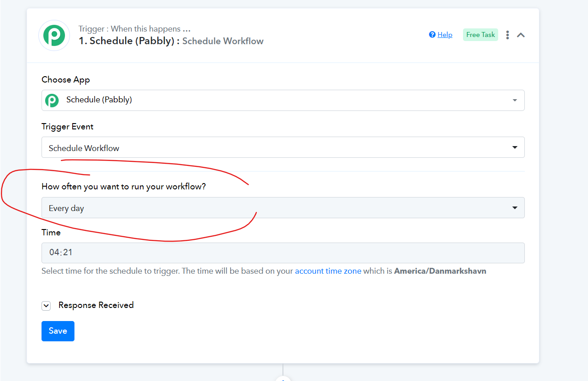Viewport: 588px width, 381px height.
Task: Click the Pabbly logo in the trigger header
Action: click(54, 35)
